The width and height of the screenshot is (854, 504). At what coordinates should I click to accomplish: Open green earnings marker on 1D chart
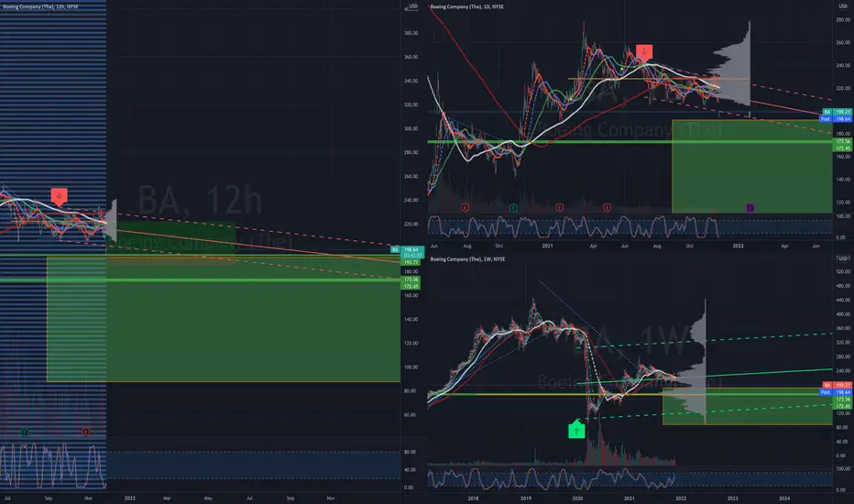click(x=513, y=208)
